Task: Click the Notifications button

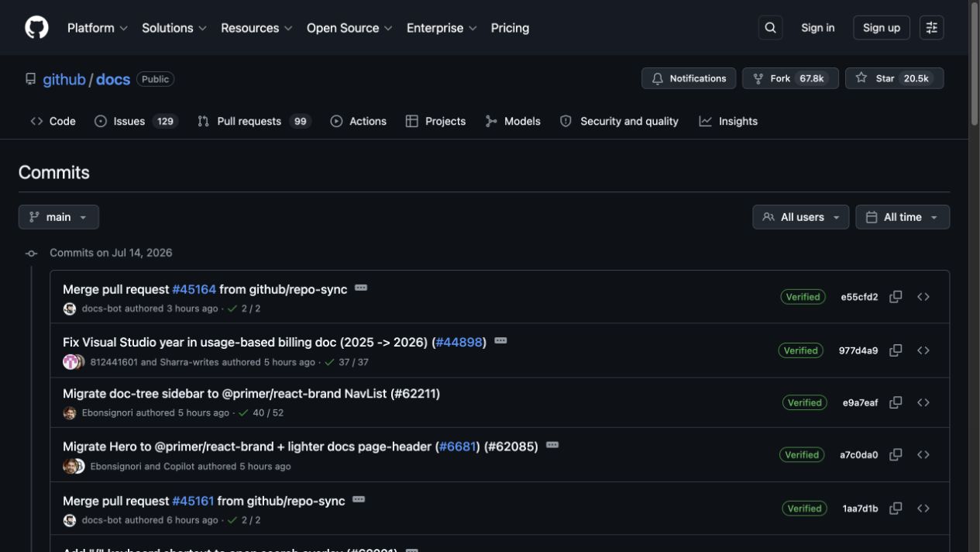Action: [x=689, y=78]
